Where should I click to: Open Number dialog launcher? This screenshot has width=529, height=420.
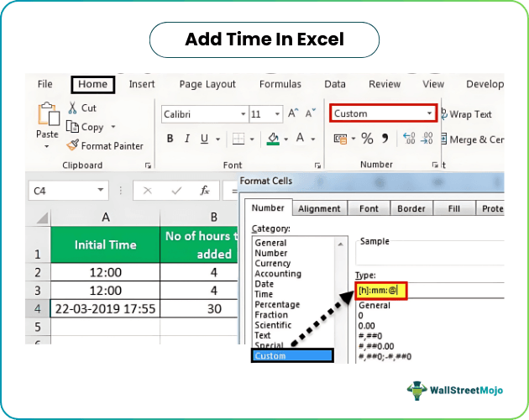coord(435,165)
